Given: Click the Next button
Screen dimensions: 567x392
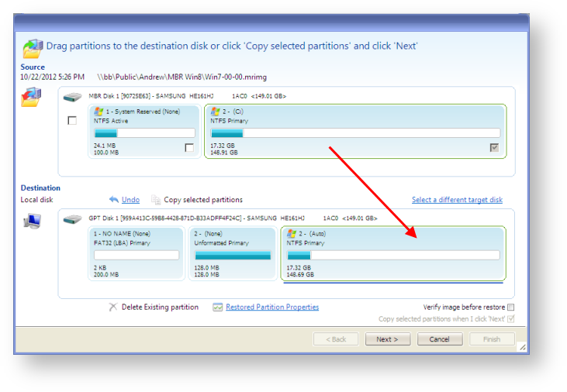Looking at the screenshot, I should point(388,339).
